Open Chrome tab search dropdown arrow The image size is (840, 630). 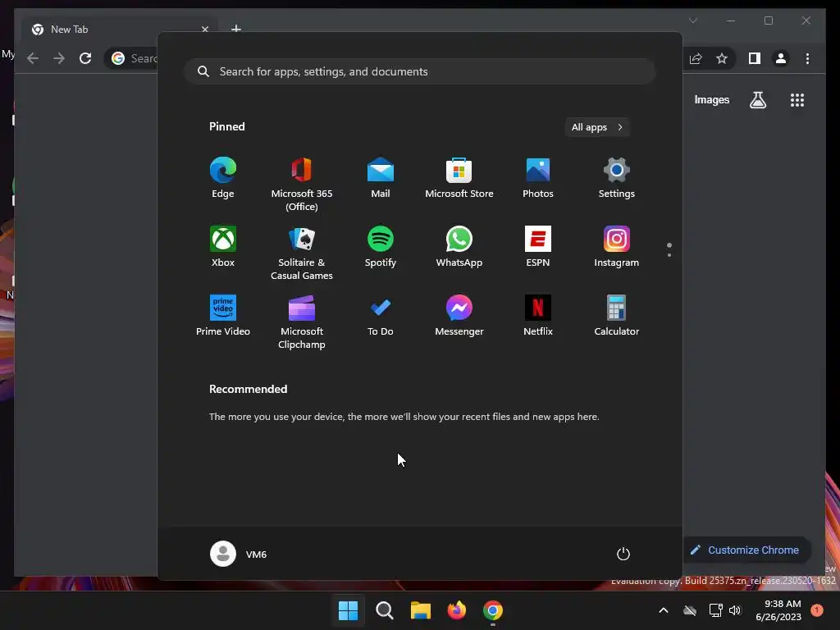692,21
